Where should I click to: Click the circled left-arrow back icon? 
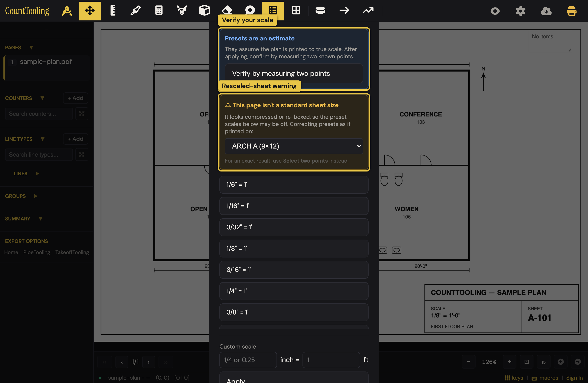pyautogui.click(x=561, y=362)
